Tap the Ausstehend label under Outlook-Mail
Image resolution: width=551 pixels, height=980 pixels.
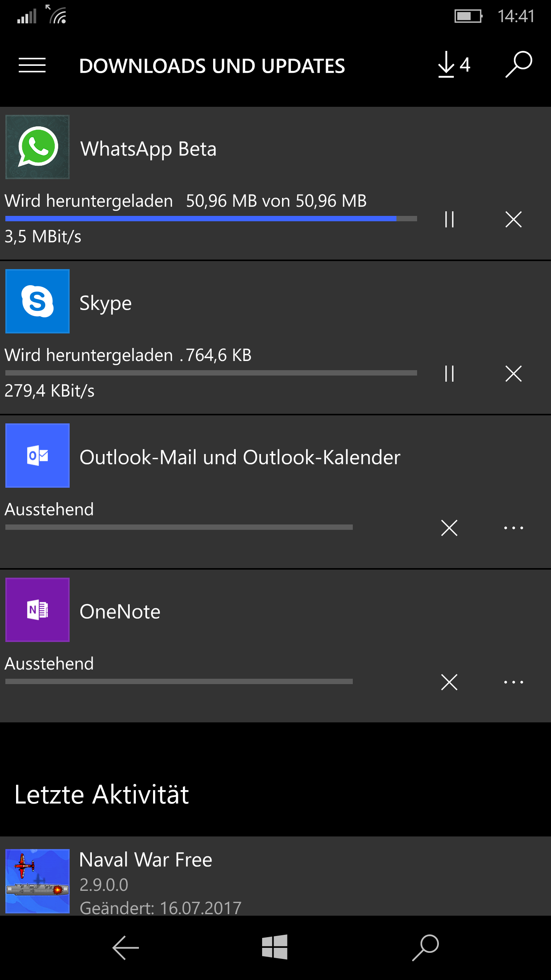(49, 510)
